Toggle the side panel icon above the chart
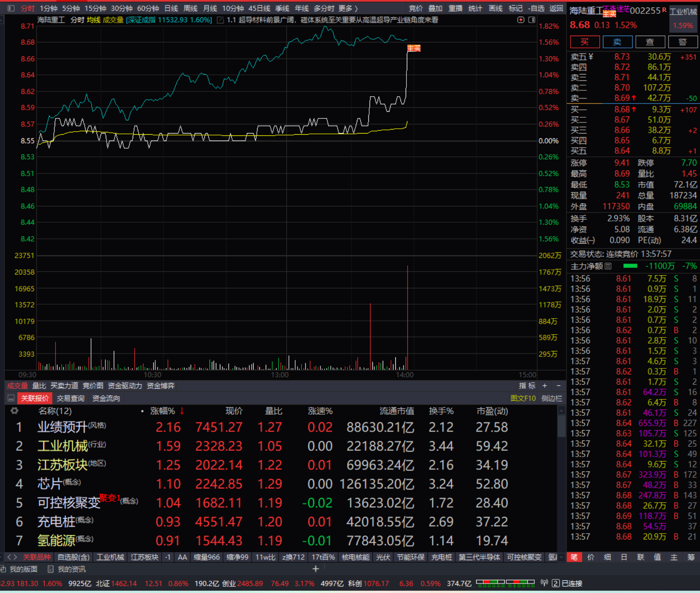This screenshot has width=700, height=593. [532, 20]
